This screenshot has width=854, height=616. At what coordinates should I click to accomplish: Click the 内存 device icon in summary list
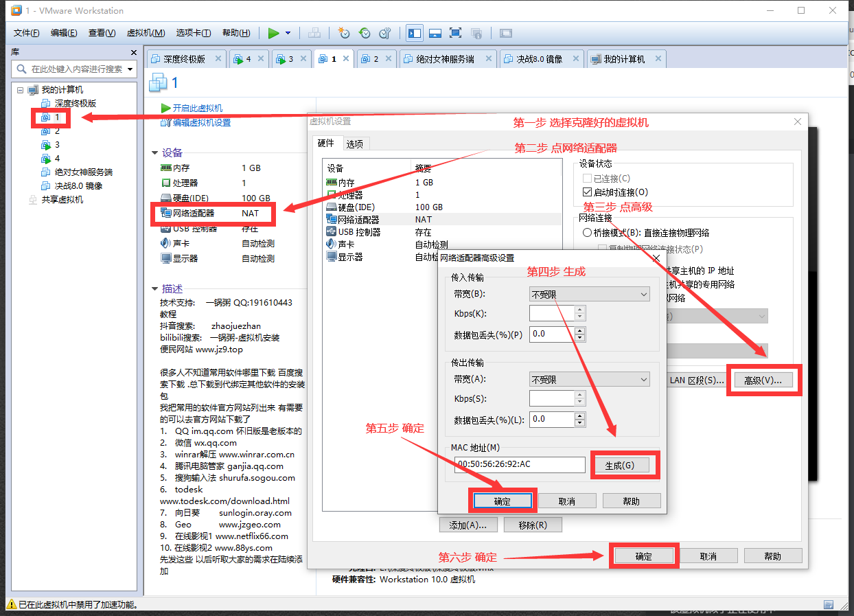click(165, 168)
